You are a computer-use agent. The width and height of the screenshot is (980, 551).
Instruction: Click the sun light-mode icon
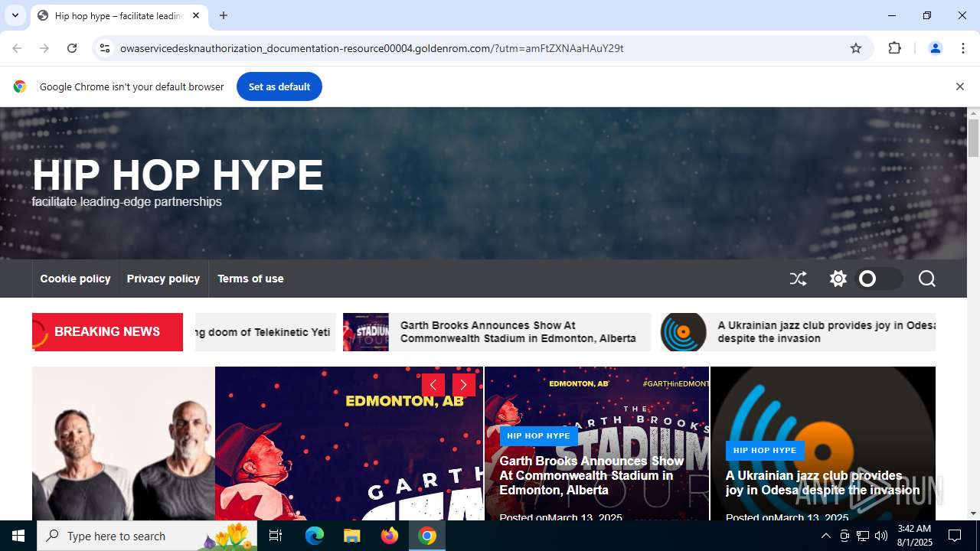coord(838,279)
